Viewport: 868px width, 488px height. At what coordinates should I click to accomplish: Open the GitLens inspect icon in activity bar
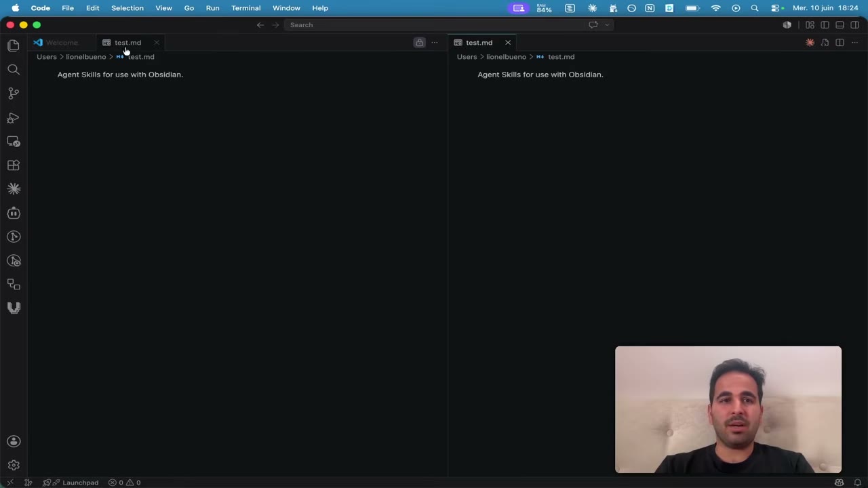tap(14, 260)
